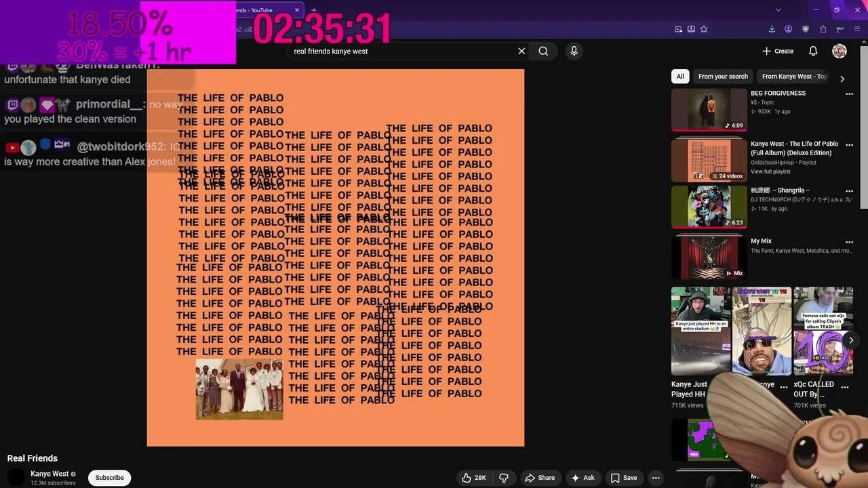Click the magnifying glass search button
The width and height of the screenshot is (868, 488).
coord(543,51)
